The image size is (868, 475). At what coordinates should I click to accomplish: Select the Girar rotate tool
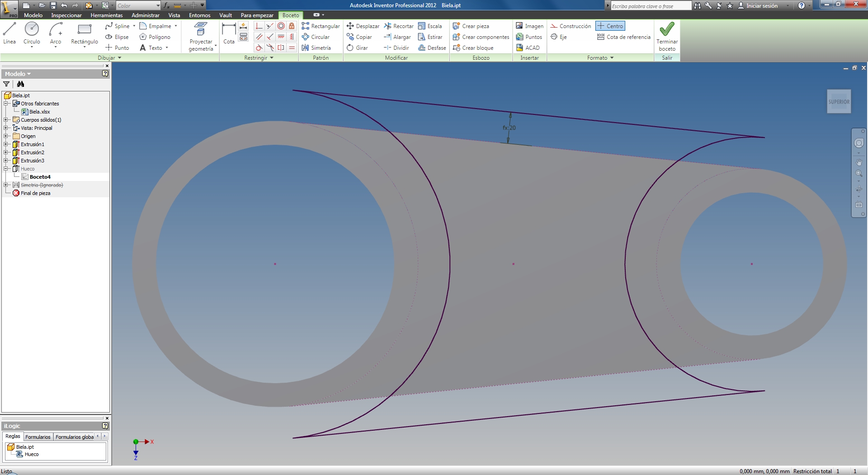click(357, 48)
